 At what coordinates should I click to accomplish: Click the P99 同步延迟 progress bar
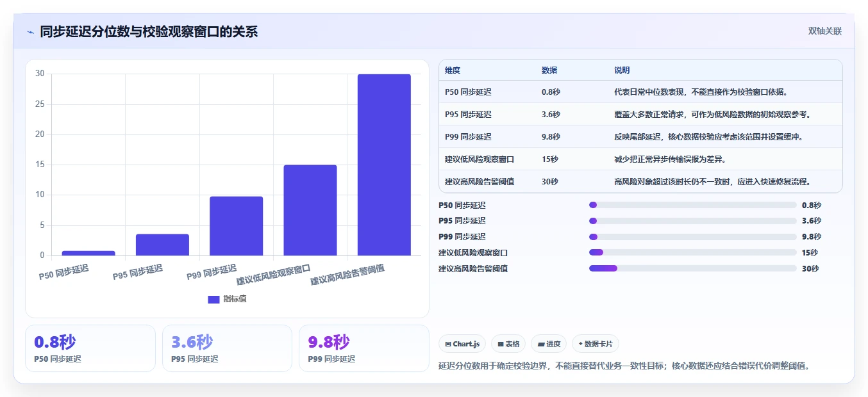pos(692,237)
